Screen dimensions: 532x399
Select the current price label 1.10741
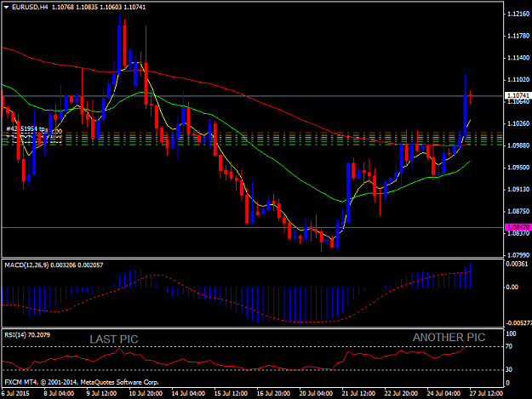click(518, 95)
